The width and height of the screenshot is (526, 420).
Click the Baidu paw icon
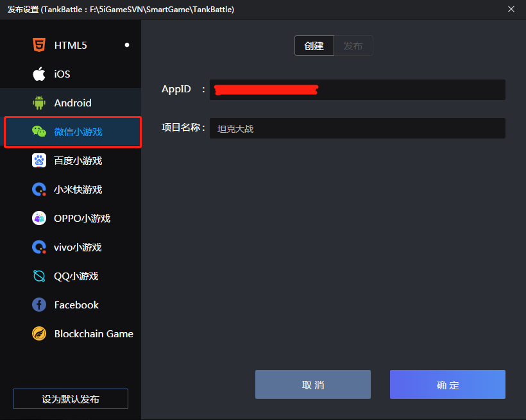tap(39, 160)
